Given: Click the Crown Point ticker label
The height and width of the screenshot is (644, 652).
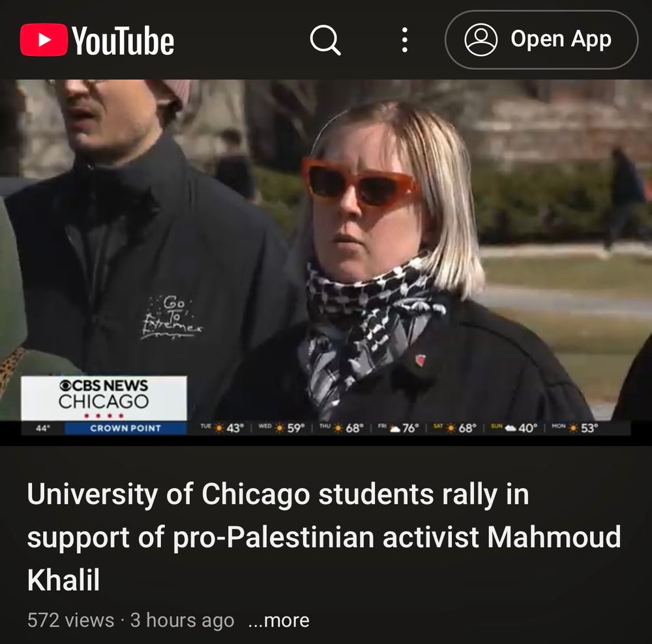Looking at the screenshot, I should tap(126, 428).
